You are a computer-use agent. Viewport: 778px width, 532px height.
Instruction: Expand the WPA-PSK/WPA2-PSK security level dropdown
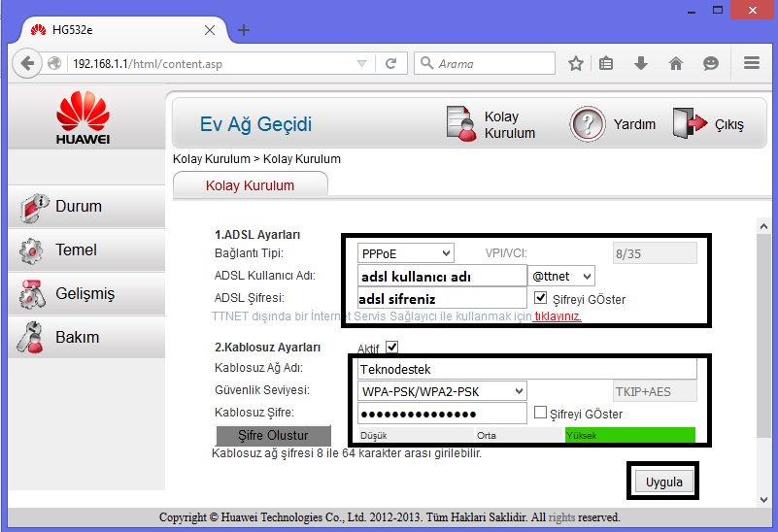coord(442,391)
